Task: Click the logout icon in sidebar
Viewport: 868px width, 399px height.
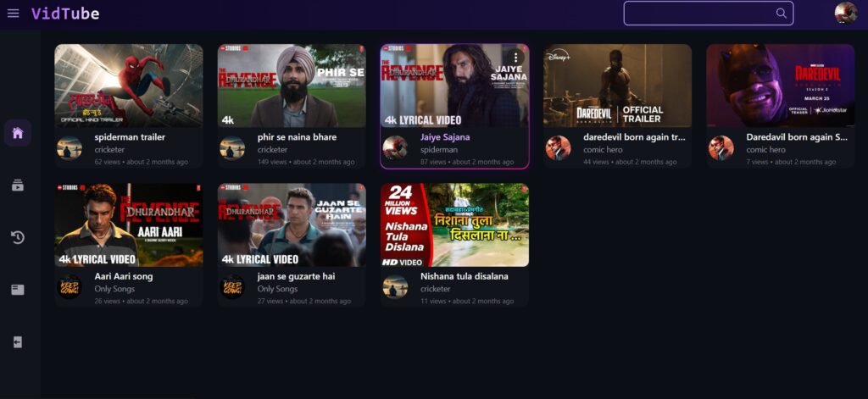Action: coord(18,342)
